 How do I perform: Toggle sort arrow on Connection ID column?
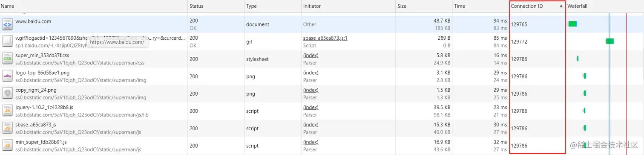(561, 6)
